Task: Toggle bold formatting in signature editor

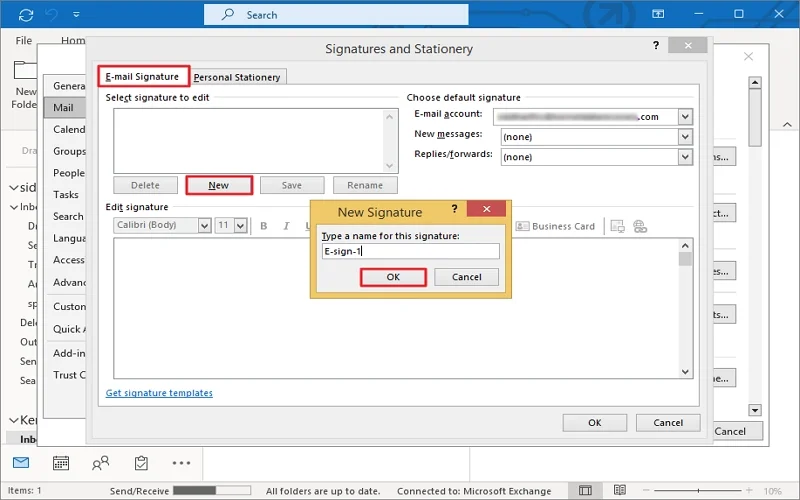Action: 264,226
